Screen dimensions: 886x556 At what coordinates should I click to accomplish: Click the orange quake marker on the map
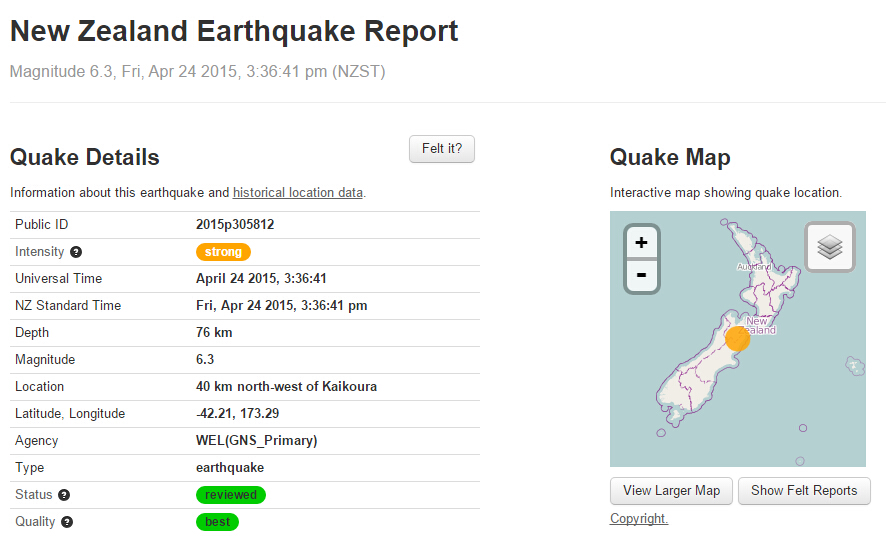(x=737, y=339)
